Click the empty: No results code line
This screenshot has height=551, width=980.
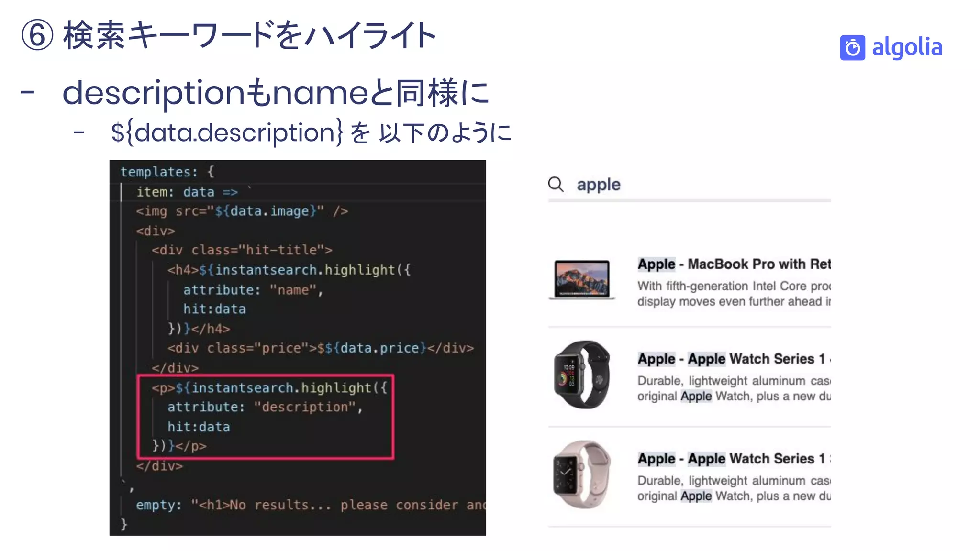(311, 505)
